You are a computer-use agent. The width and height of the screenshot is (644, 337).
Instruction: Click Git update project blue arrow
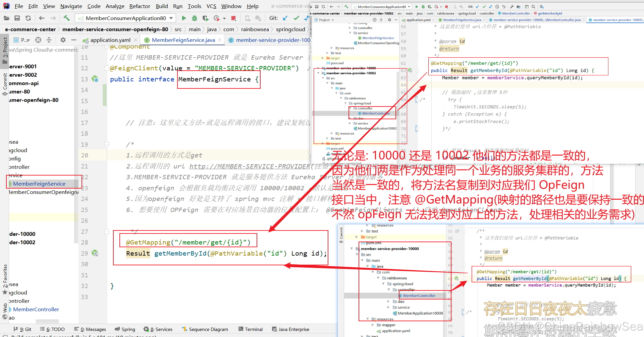[285, 18]
